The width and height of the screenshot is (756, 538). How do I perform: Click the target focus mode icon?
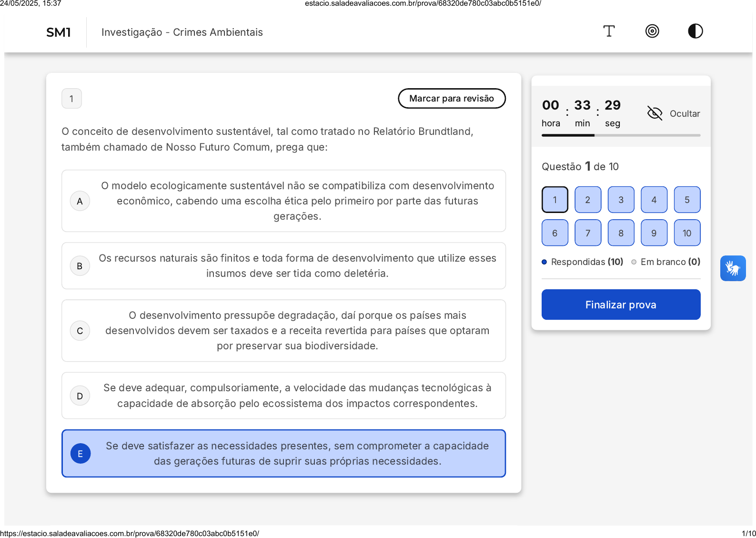pos(652,31)
